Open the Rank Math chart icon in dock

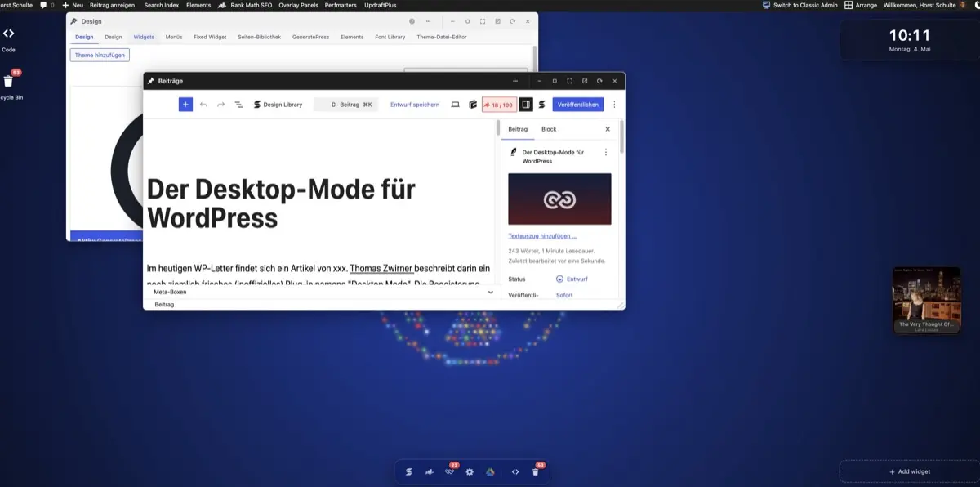click(429, 471)
